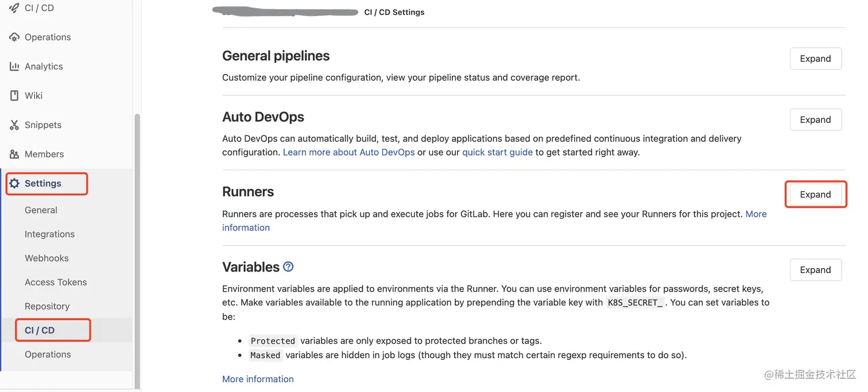Click the Wiki book icon

[x=14, y=96]
